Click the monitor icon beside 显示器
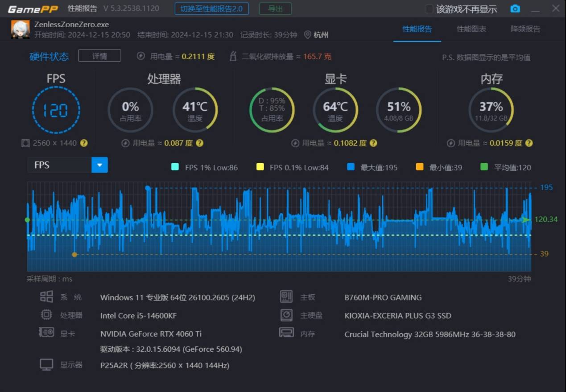 pos(46,365)
